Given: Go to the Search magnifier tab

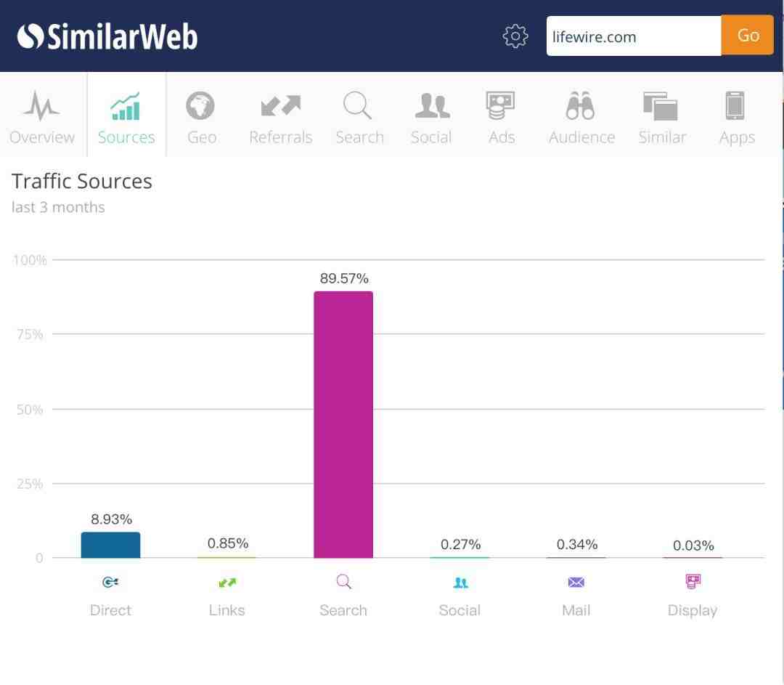Looking at the screenshot, I should (359, 117).
